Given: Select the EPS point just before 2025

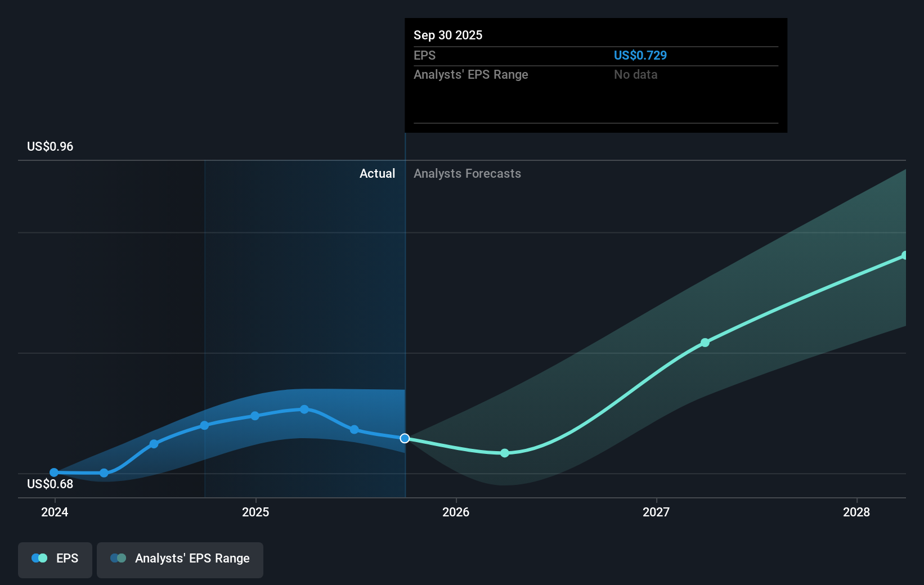Looking at the screenshot, I should (204, 425).
